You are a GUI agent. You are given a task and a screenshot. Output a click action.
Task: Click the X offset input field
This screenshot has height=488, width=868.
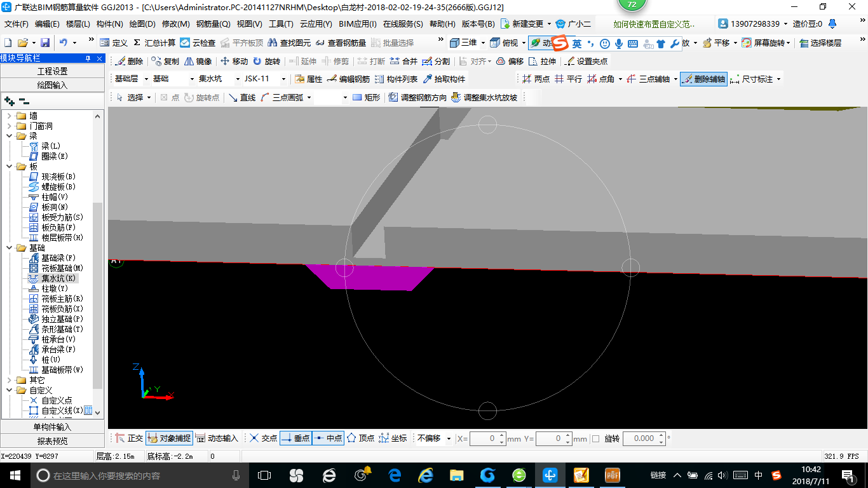[487, 438]
